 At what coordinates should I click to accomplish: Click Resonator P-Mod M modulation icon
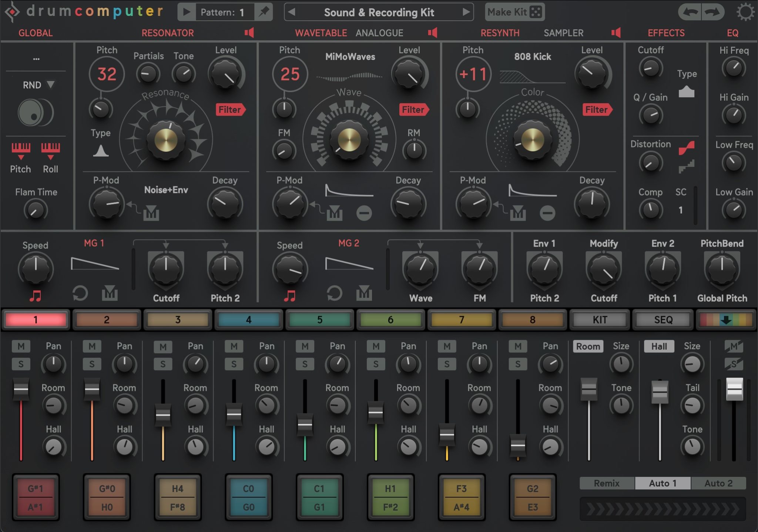click(151, 213)
